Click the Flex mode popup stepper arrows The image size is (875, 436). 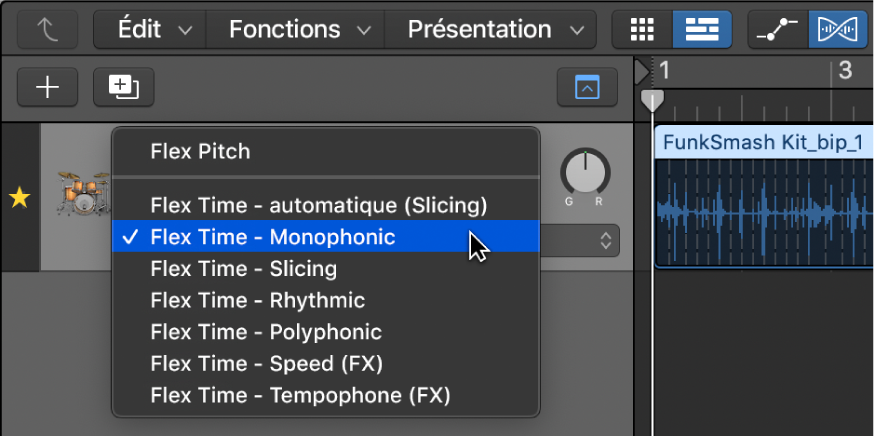tap(605, 241)
